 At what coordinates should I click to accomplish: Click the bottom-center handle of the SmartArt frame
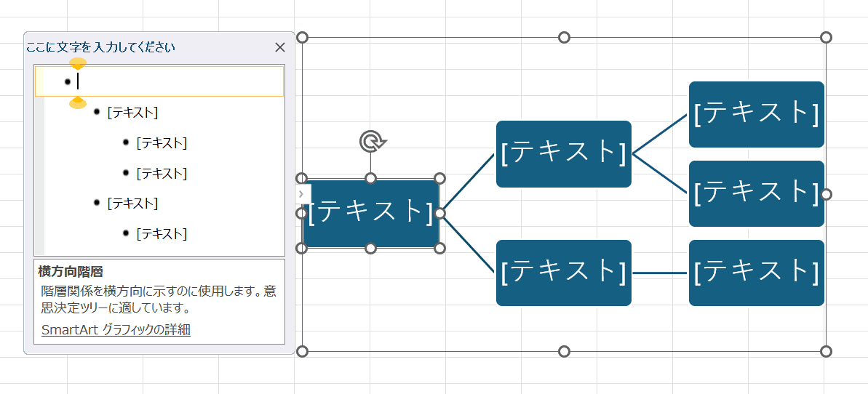pyautogui.click(x=564, y=352)
